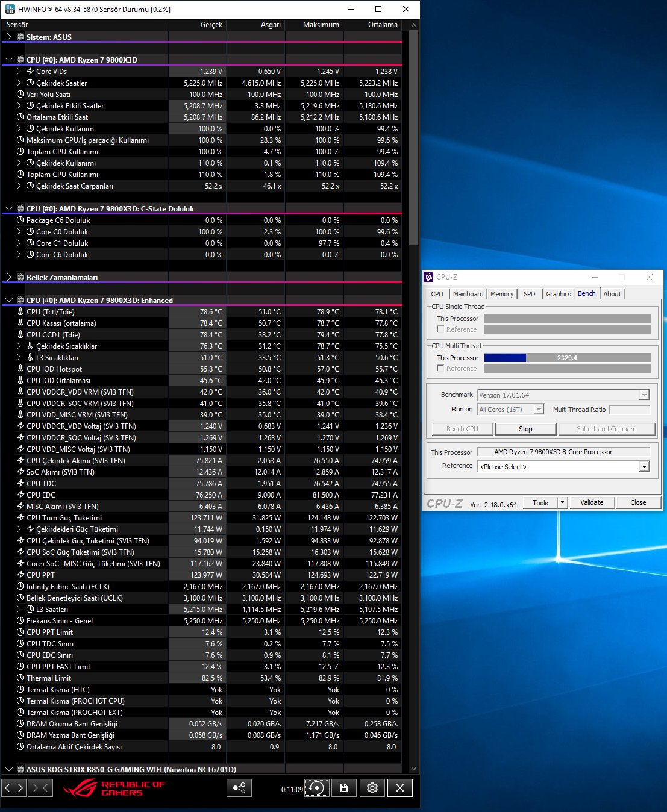Click the thermometer icon beside CPU IOD Hotspot

click(x=20, y=369)
